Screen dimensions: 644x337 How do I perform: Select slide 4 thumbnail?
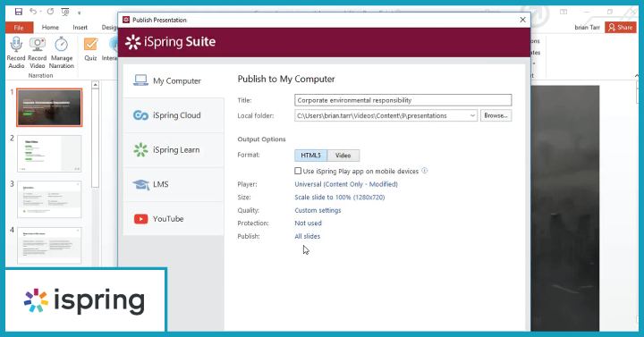coord(49,246)
